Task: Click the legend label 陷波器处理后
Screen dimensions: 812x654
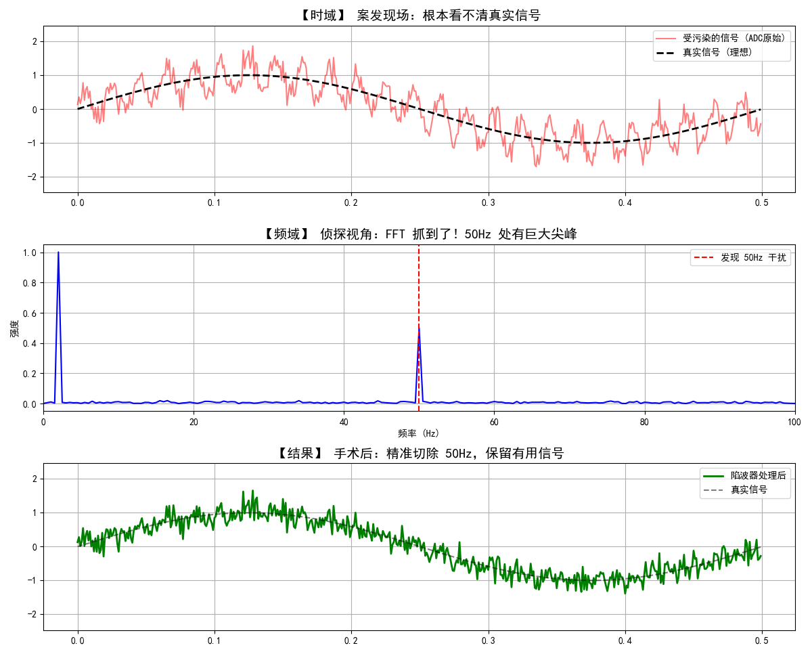Action: pyautogui.click(x=758, y=475)
